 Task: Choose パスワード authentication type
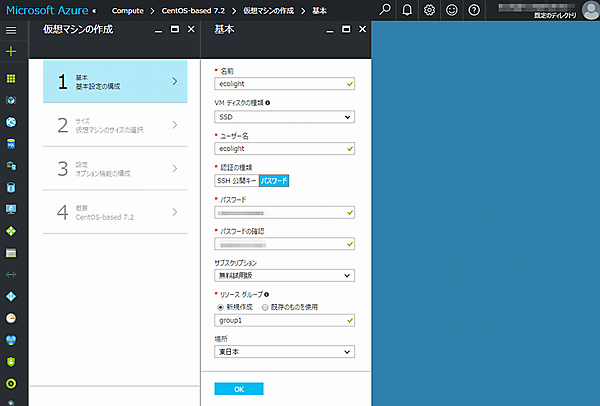pos(274,181)
